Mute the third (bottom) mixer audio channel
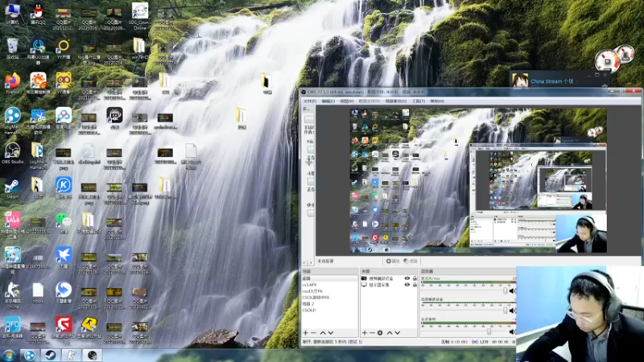The width and height of the screenshot is (644, 362). click(x=512, y=331)
